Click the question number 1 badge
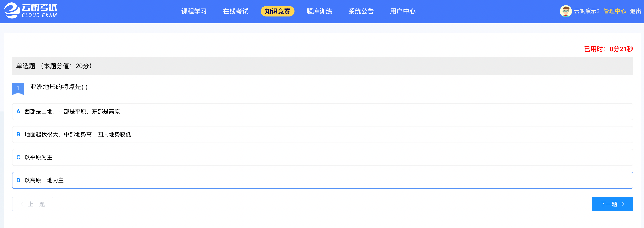The width and height of the screenshot is (644, 228). coord(18,89)
